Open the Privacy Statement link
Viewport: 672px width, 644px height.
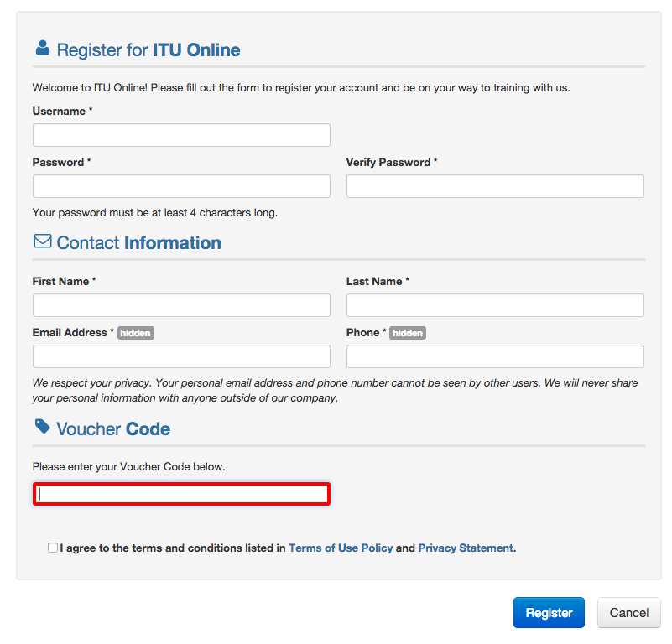click(466, 548)
